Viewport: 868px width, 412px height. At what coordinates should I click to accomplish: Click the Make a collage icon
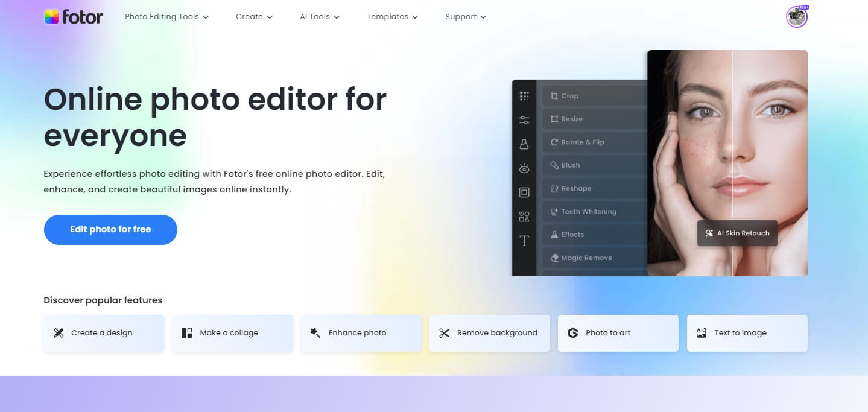click(x=187, y=333)
